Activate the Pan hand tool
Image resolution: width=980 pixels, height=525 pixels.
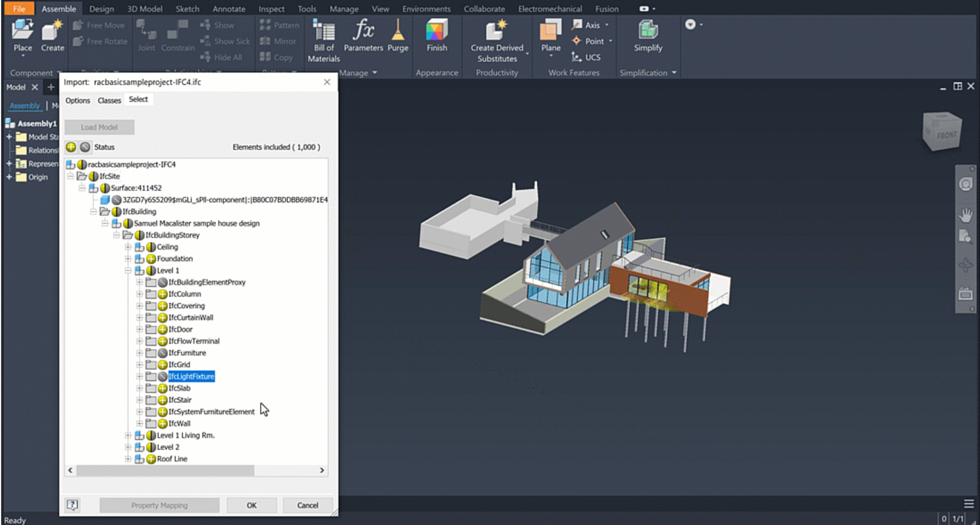pos(966,214)
